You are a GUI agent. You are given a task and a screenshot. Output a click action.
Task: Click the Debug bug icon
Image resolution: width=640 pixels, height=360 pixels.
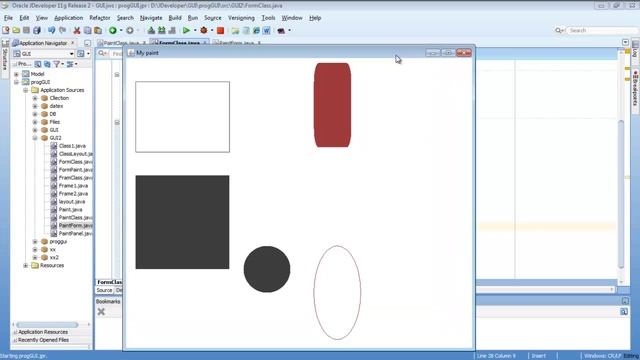(x=204, y=30)
